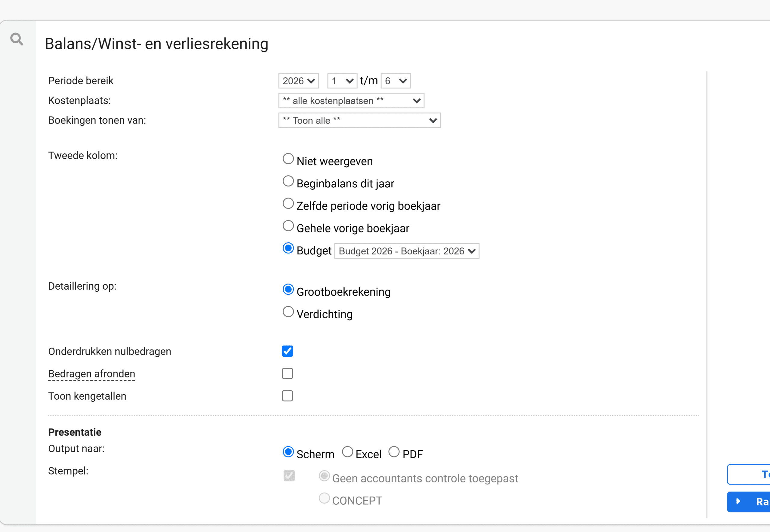Viewport: 770px width, 532px height.
Task: Click the blue report run button
Action: pos(749,502)
